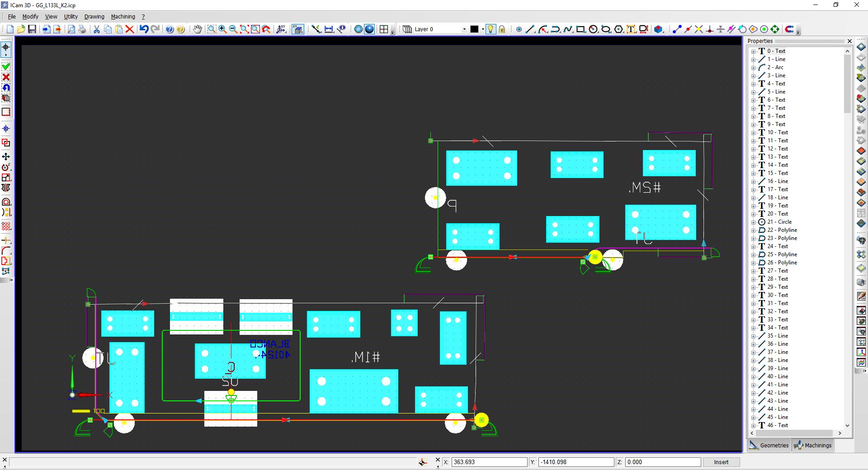Expand the '21 - Circle' tree node

(753, 222)
